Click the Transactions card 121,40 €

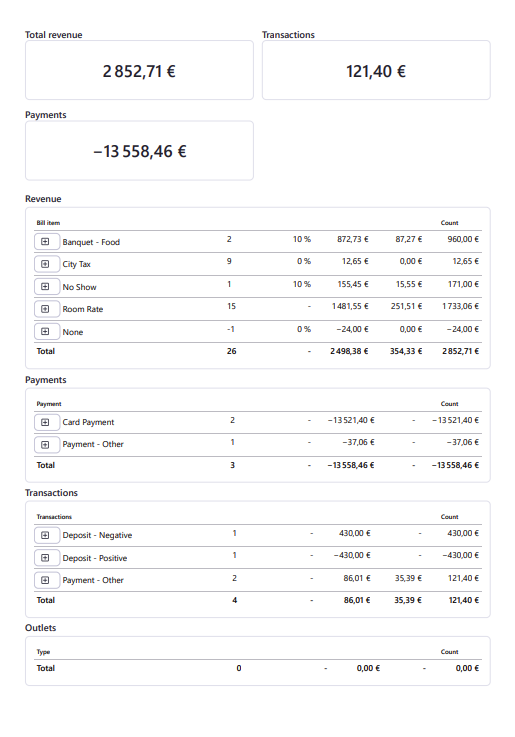376,70
